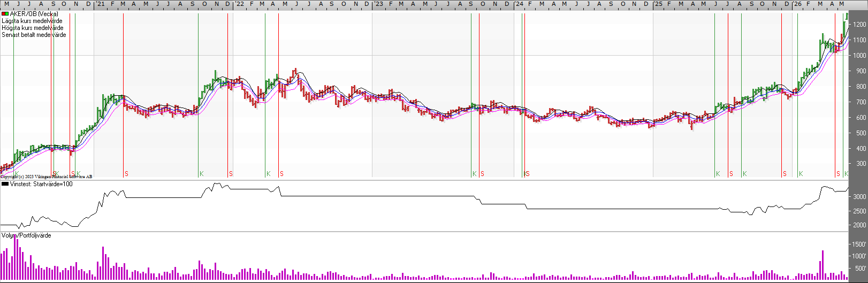Select the K buy marker of September 2023

point(474,174)
